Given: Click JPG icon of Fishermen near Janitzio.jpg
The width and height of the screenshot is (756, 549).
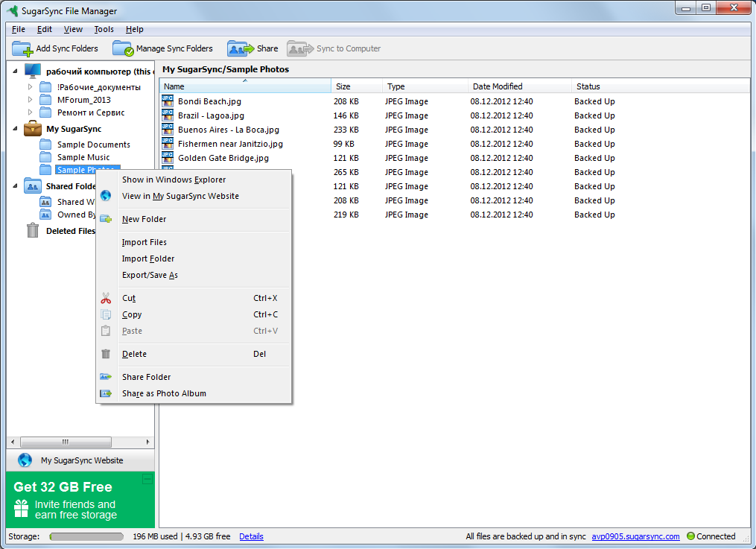Looking at the screenshot, I should [x=168, y=144].
